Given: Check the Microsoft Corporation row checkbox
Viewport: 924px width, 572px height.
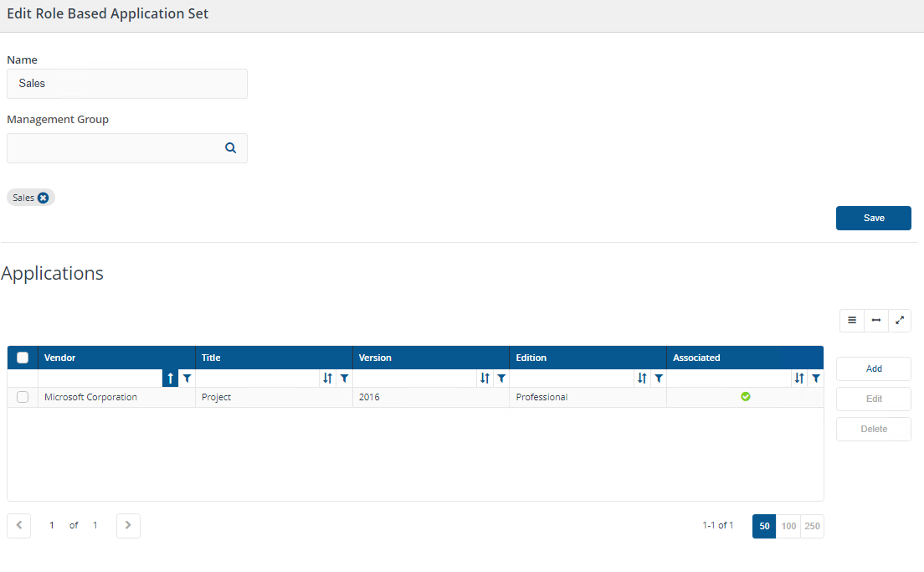Looking at the screenshot, I should (23, 397).
